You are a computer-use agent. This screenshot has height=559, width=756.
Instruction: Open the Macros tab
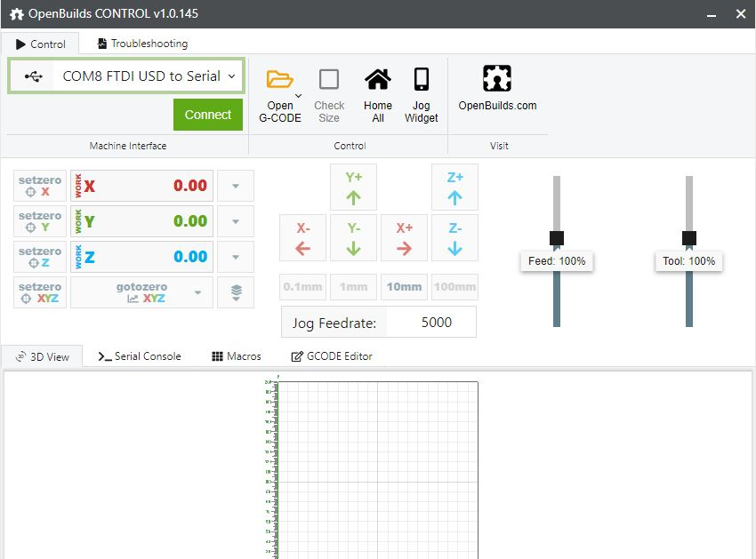[237, 356]
